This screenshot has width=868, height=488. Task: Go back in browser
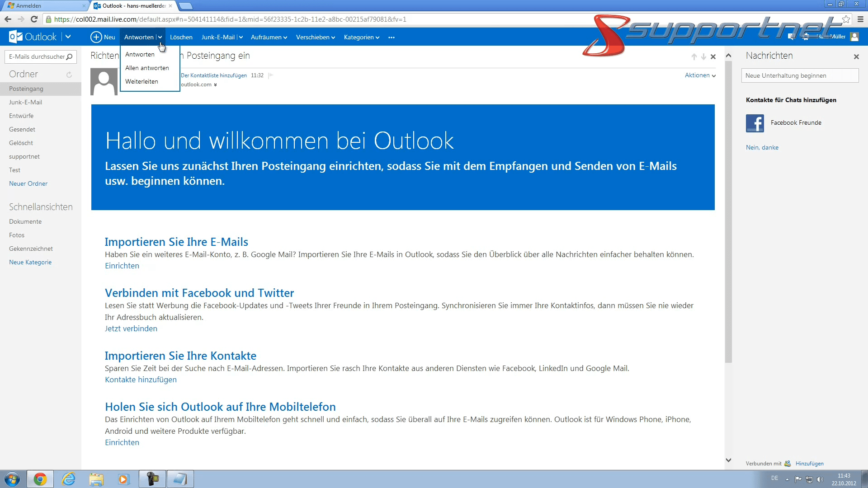(x=8, y=19)
